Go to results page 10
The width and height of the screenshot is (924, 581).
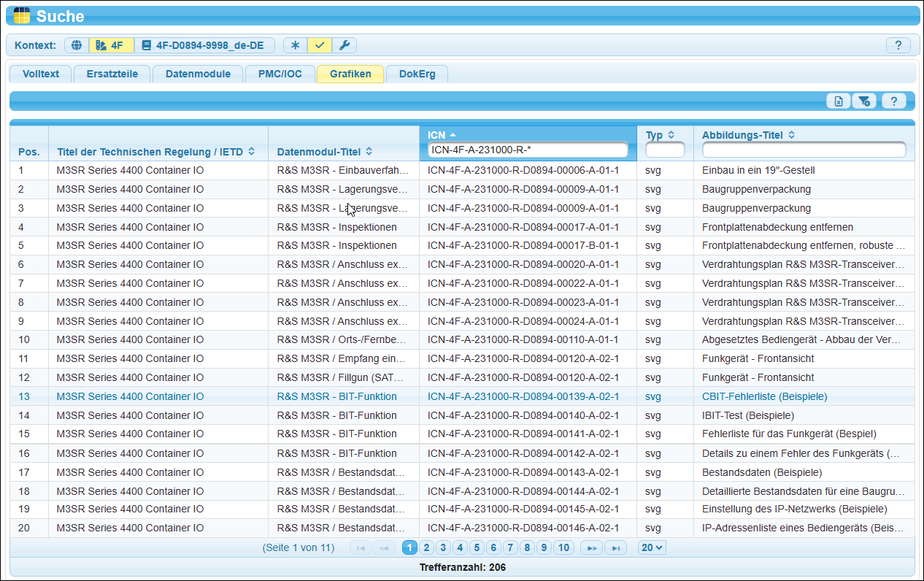[563, 547]
